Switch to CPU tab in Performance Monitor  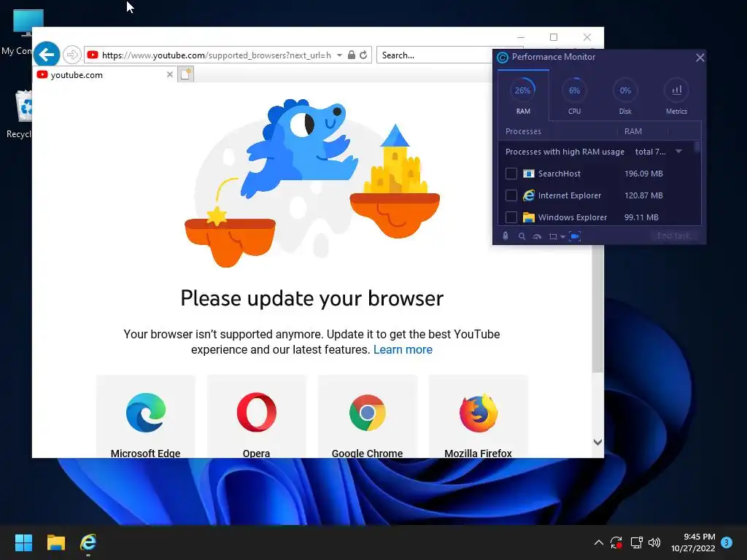click(x=575, y=96)
